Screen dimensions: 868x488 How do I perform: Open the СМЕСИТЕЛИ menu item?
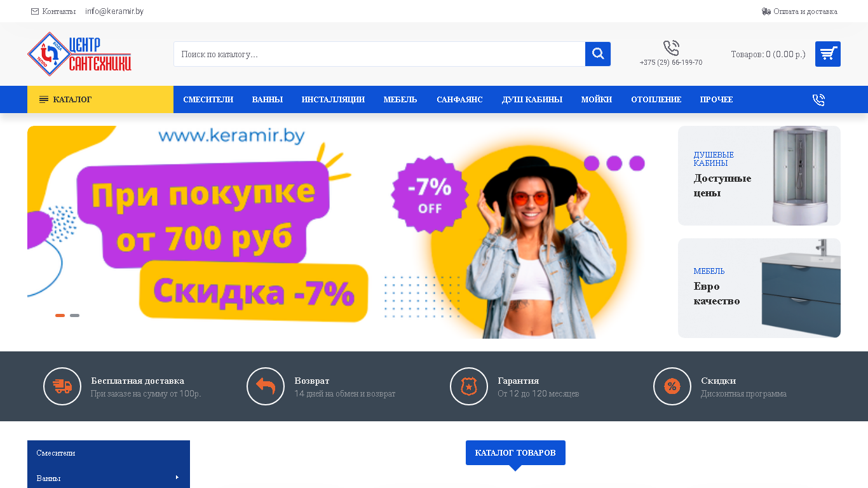coord(208,100)
